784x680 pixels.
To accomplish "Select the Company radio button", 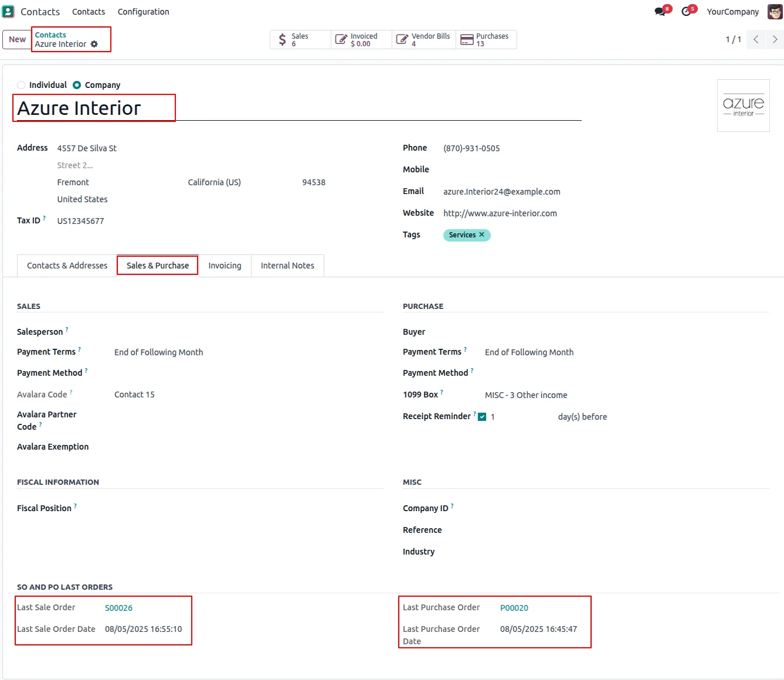I will point(77,85).
